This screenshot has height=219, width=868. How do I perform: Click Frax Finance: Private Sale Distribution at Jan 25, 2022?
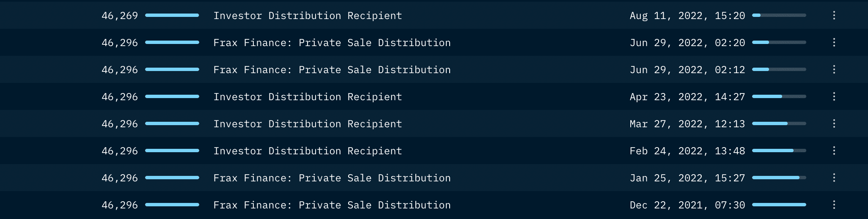click(332, 178)
